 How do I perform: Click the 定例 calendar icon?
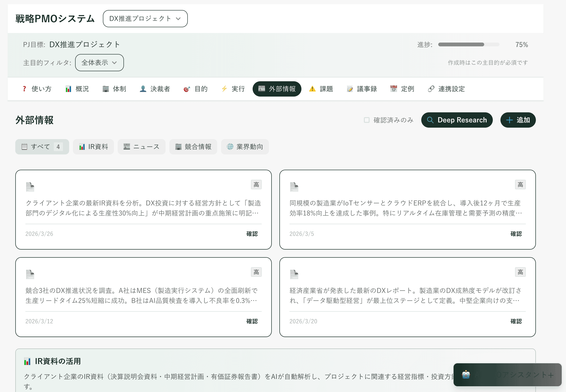(x=394, y=89)
